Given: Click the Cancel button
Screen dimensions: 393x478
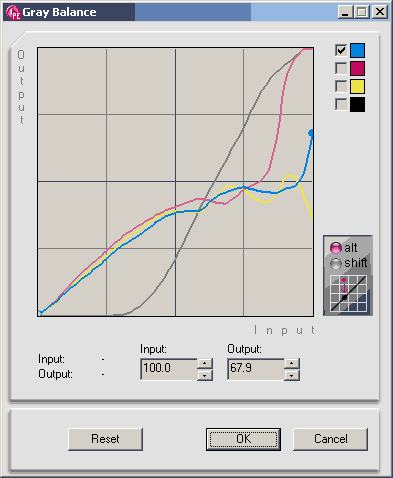Looking at the screenshot, I should (x=330, y=439).
